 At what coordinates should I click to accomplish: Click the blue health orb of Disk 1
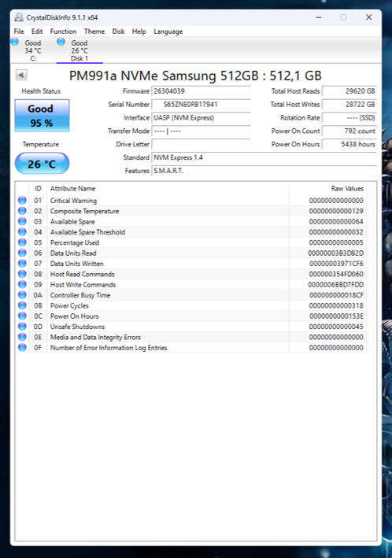(x=61, y=42)
